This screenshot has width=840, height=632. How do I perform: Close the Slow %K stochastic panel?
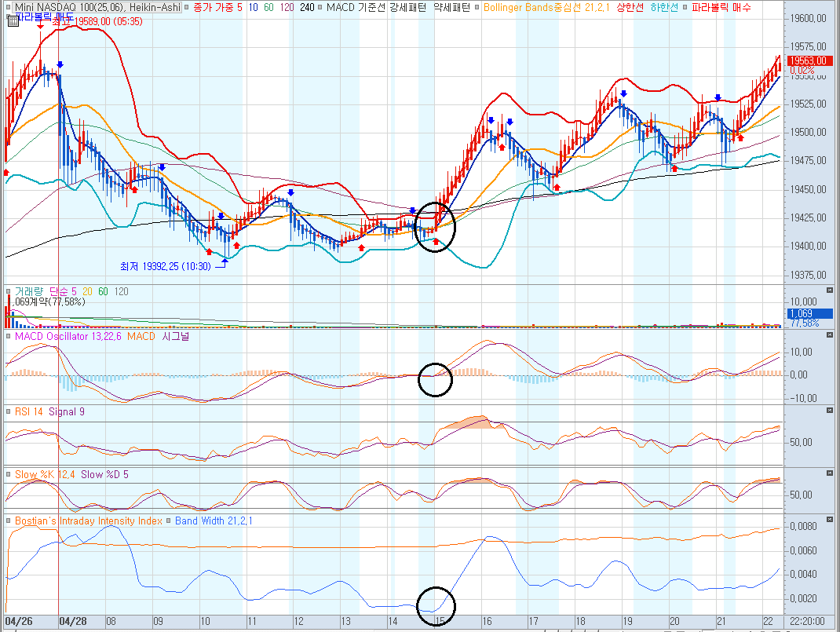point(830,473)
